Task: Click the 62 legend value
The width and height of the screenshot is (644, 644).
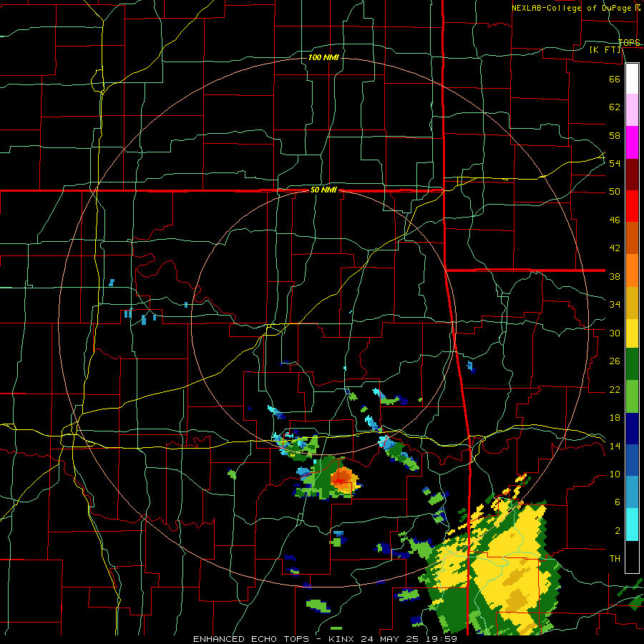Action: tap(615, 107)
